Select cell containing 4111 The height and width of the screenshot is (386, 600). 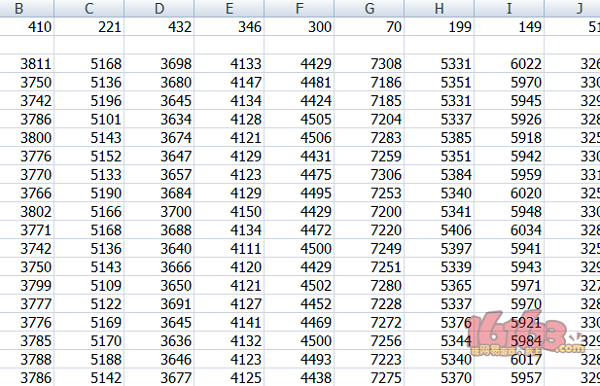click(229, 249)
